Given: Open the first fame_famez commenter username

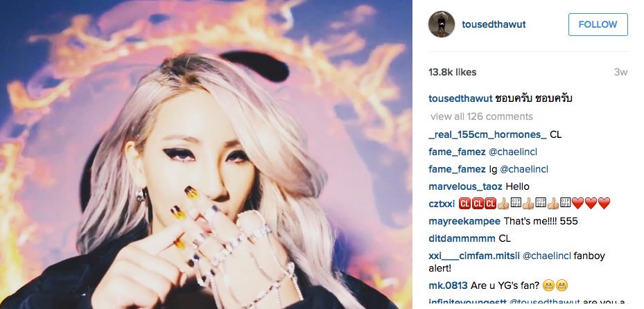Looking at the screenshot, I should (457, 152).
